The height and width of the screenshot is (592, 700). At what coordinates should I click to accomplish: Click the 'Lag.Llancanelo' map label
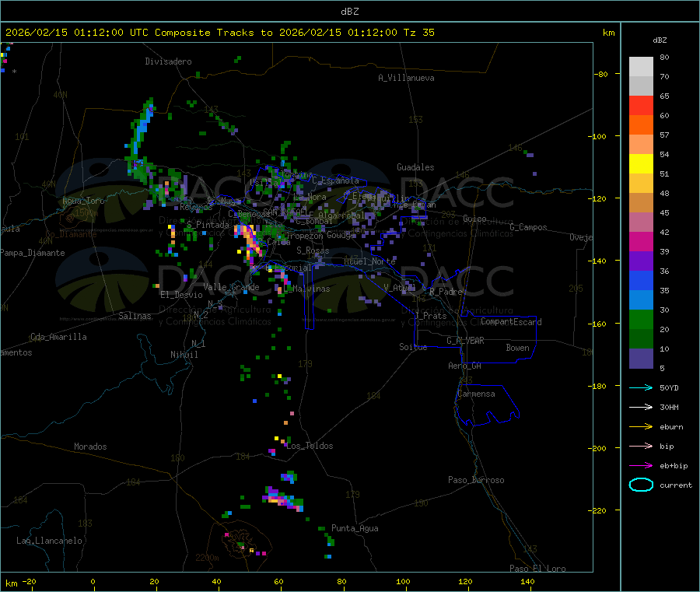click(x=50, y=541)
